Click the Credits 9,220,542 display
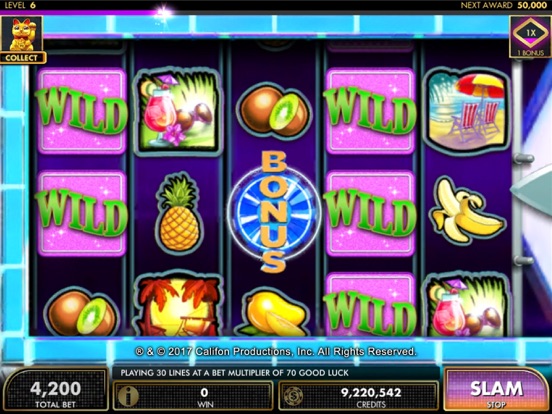Viewport: 552px width, 414px height. (x=358, y=396)
